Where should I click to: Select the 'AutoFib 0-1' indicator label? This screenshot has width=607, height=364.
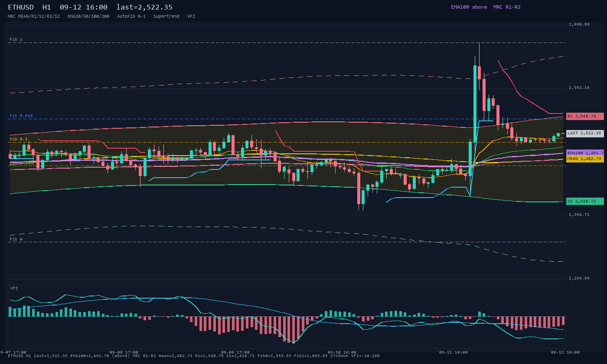[131, 16]
